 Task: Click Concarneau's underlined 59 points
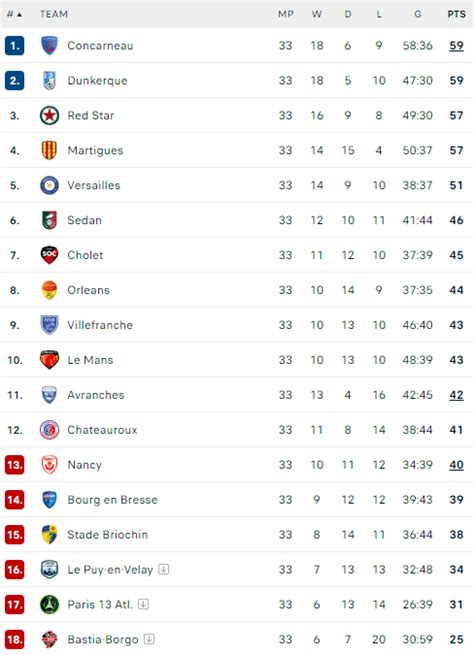click(456, 46)
